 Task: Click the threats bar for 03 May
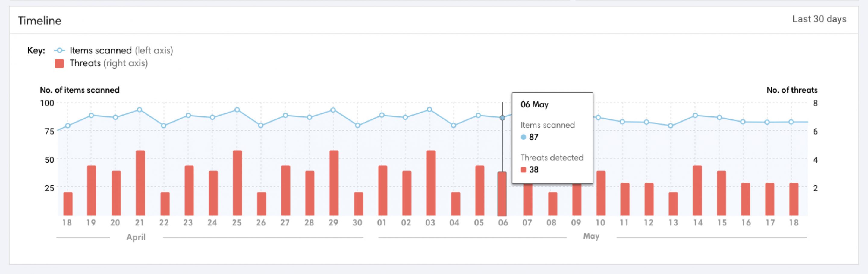(x=431, y=183)
